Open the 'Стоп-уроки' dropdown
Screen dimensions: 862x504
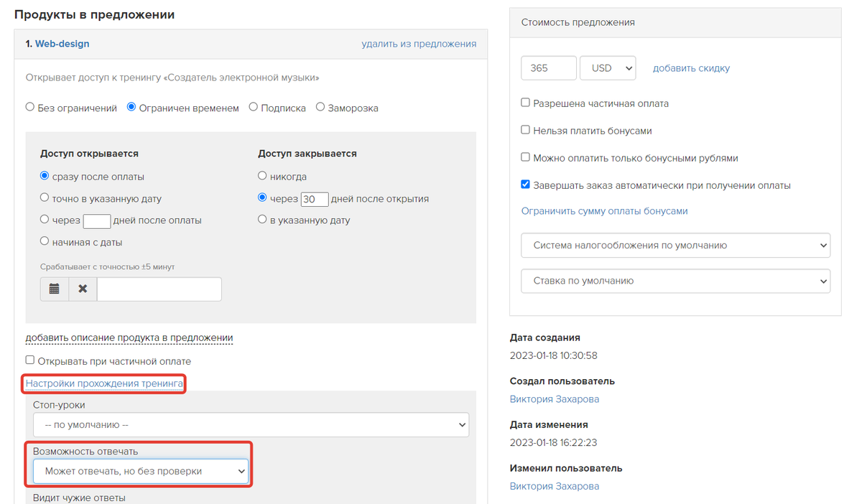(251, 424)
